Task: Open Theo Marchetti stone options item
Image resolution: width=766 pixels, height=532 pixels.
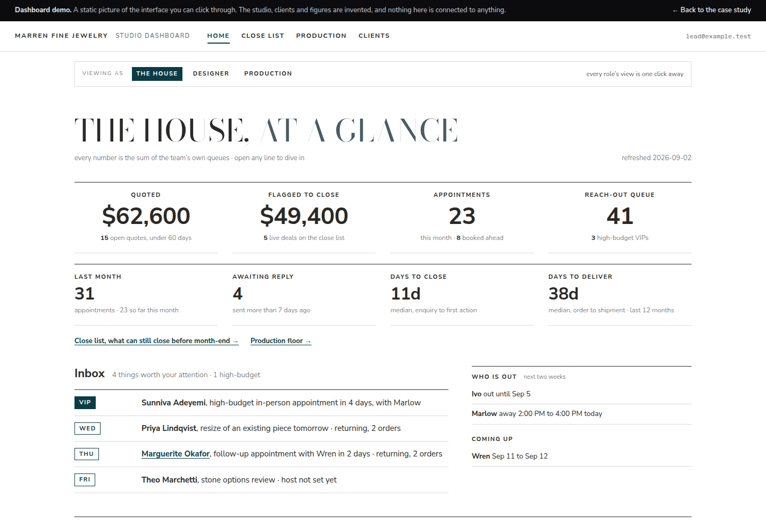Action: pos(261,480)
